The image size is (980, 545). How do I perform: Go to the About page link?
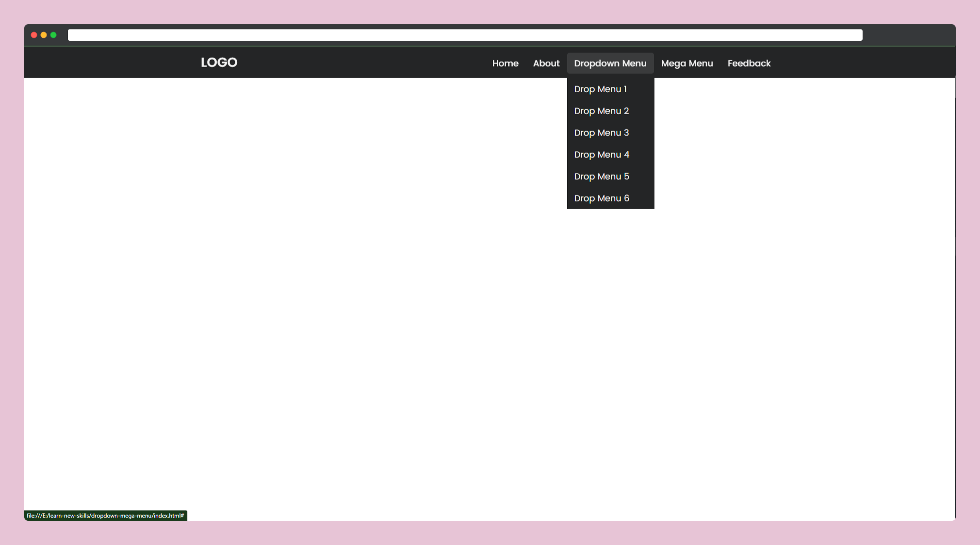coord(546,63)
